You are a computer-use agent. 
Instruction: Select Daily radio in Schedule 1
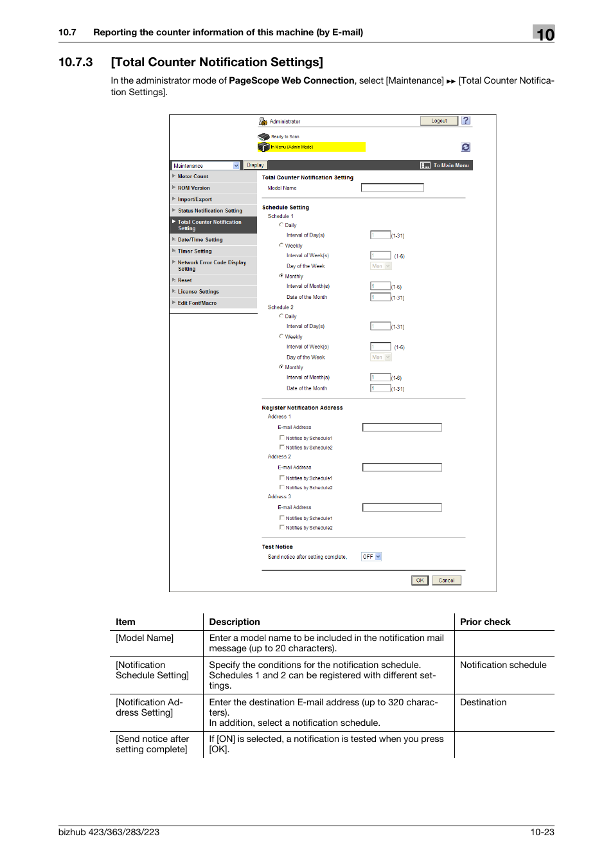click(x=281, y=225)
